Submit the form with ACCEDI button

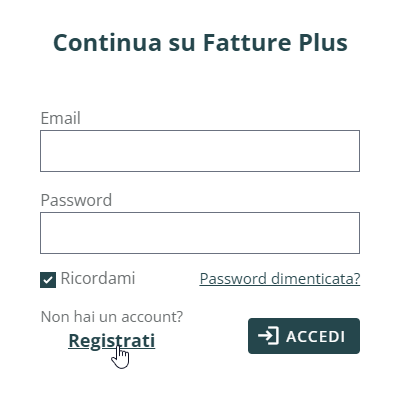pyautogui.click(x=304, y=336)
